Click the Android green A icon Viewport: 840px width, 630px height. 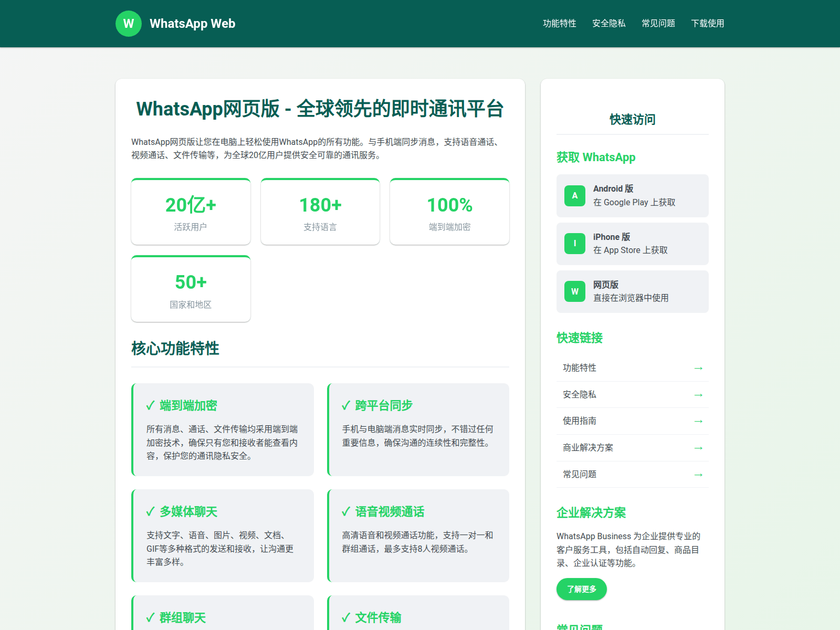pos(575,196)
